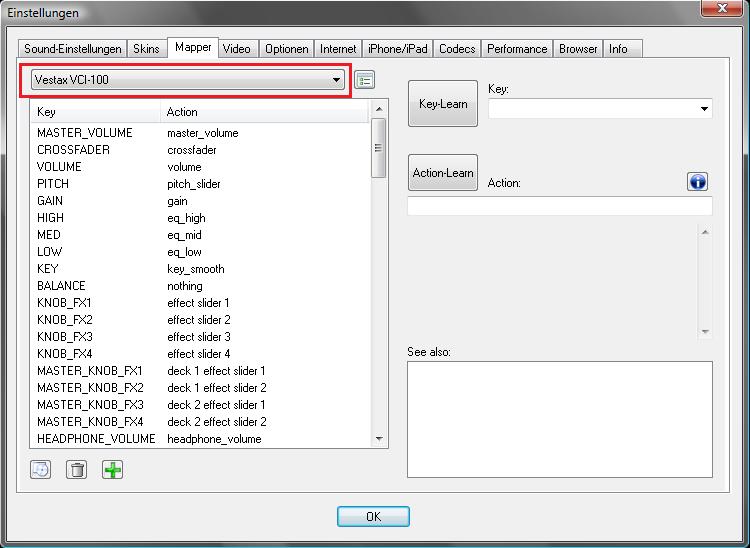
Task: Click the mapping options icon beside device dropdown
Action: [364, 80]
